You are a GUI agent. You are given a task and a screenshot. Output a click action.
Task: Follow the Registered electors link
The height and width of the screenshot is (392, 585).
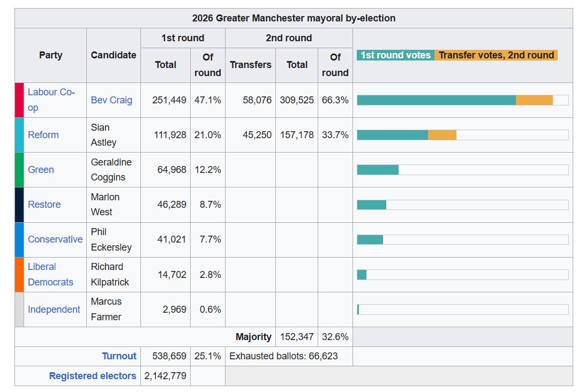click(93, 376)
